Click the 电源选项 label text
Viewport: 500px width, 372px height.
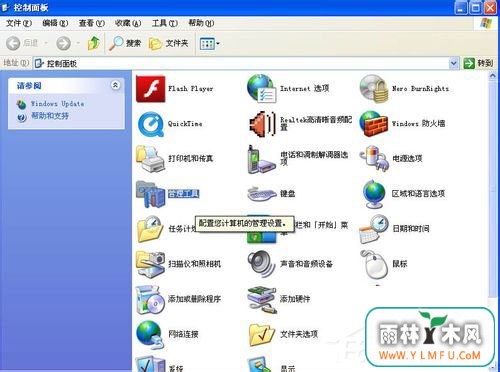click(x=407, y=158)
